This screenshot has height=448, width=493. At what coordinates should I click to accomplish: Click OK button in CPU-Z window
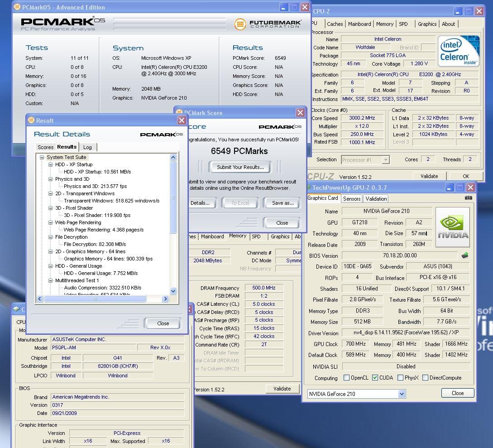466,176
